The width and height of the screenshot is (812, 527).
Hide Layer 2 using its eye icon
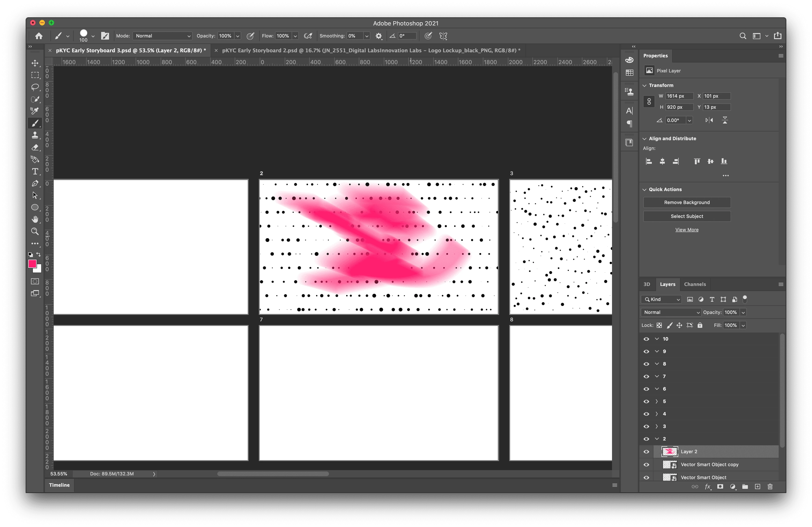click(x=646, y=452)
